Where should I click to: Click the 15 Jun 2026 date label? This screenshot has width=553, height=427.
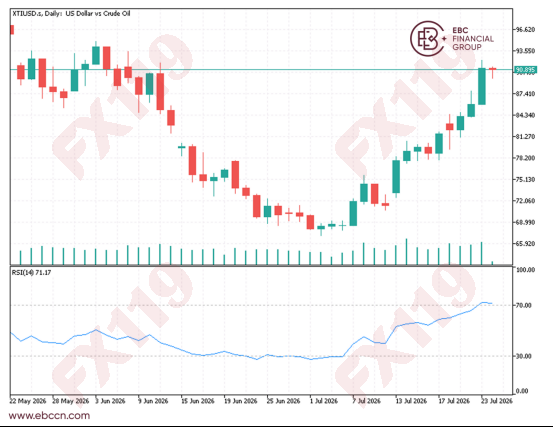[x=198, y=401]
